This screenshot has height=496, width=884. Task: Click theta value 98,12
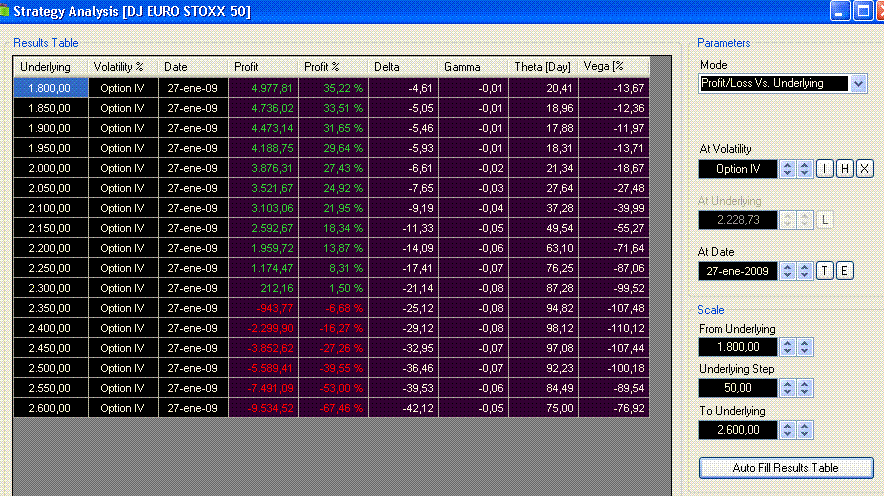pyautogui.click(x=543, y=328)
